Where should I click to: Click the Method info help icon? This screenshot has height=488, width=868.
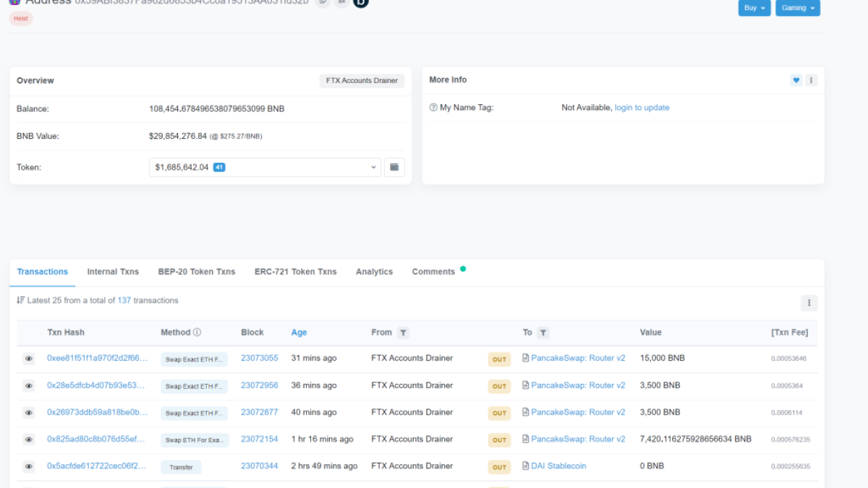click(x=197, y=333)
